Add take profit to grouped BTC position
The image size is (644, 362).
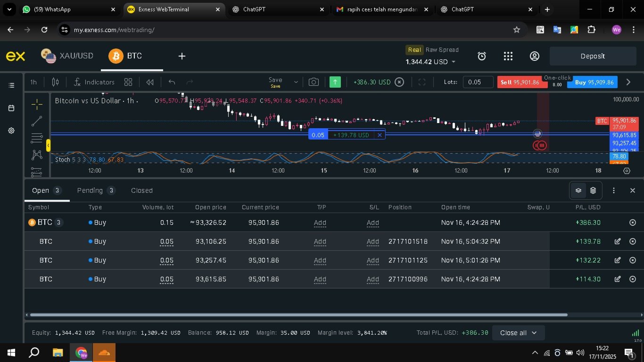point(320,222)
